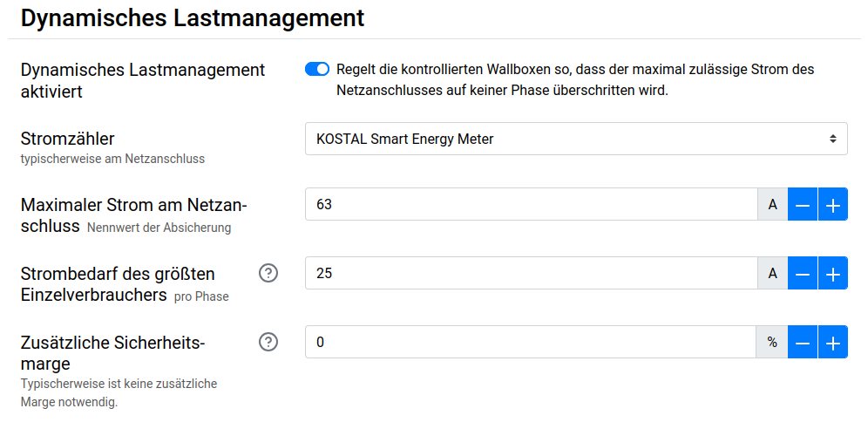
Task: Click the Stromzähler label text
Action: [68, 139]
